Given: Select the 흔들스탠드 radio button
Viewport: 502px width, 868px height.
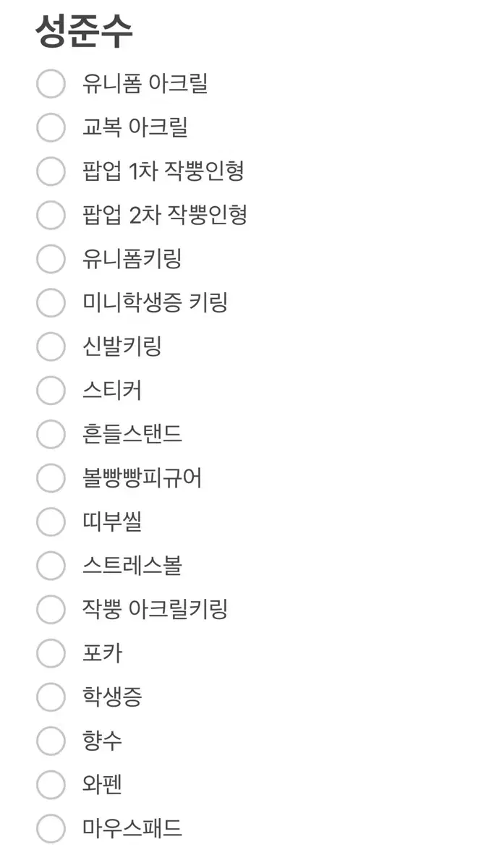Looking at the screenshot, I should pos(51,434).
